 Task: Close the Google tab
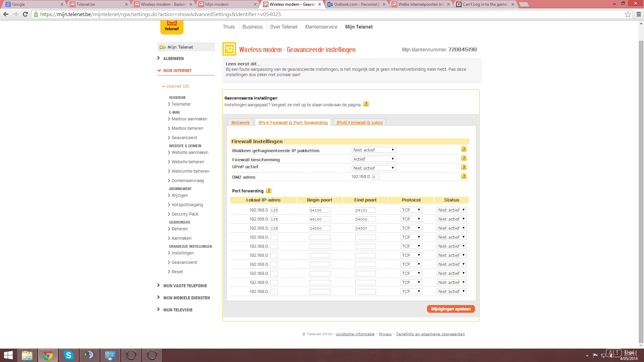tap(62, 4)
